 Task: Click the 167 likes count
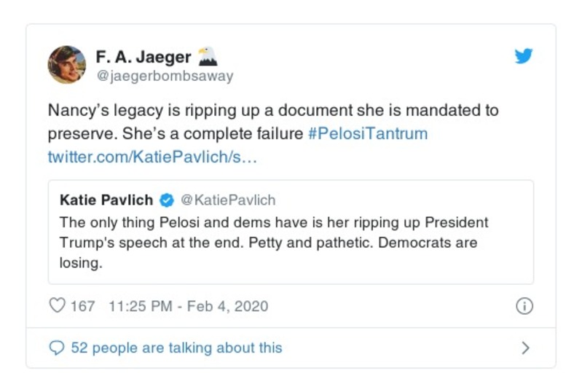tap(82, 306)
